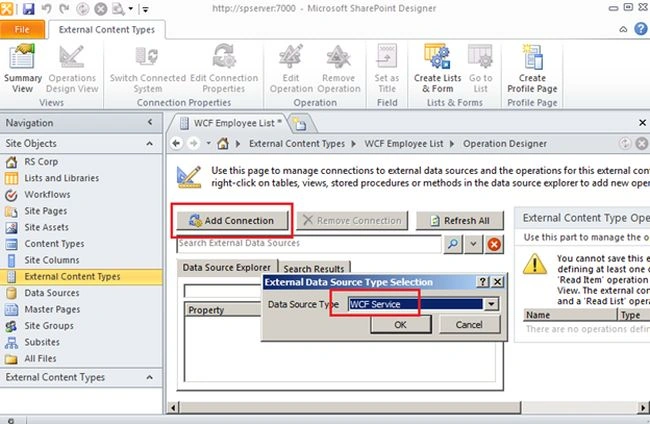Image resolution: width=650 pixels, height=424 pixels.
Task: Click the WCF Employee List breadcrumb
Action: tap(404, 144)
